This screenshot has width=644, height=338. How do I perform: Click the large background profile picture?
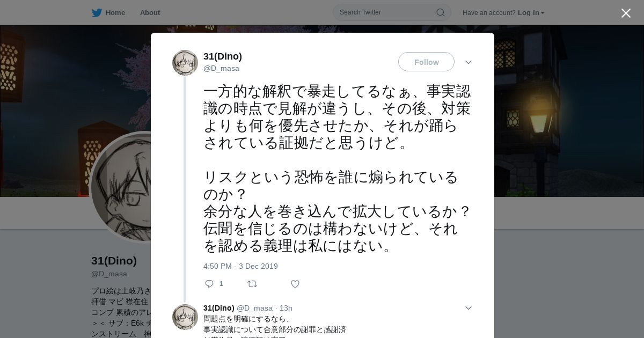click(x=121, y=187)
